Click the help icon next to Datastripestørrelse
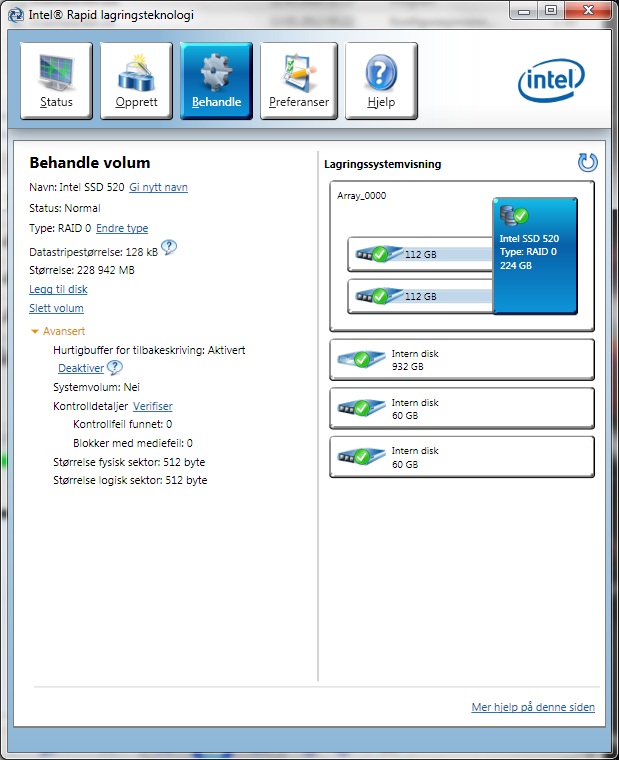 click(x=169, y=247)
